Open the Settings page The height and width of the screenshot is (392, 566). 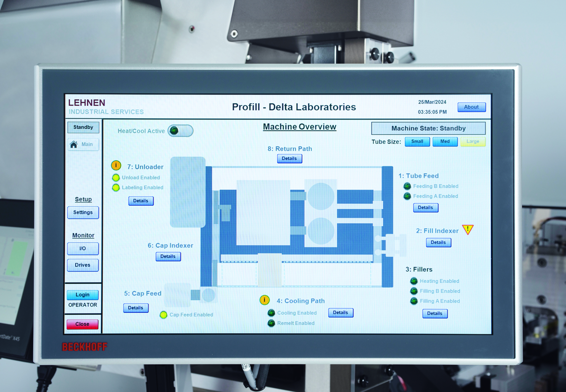(83, 212)
